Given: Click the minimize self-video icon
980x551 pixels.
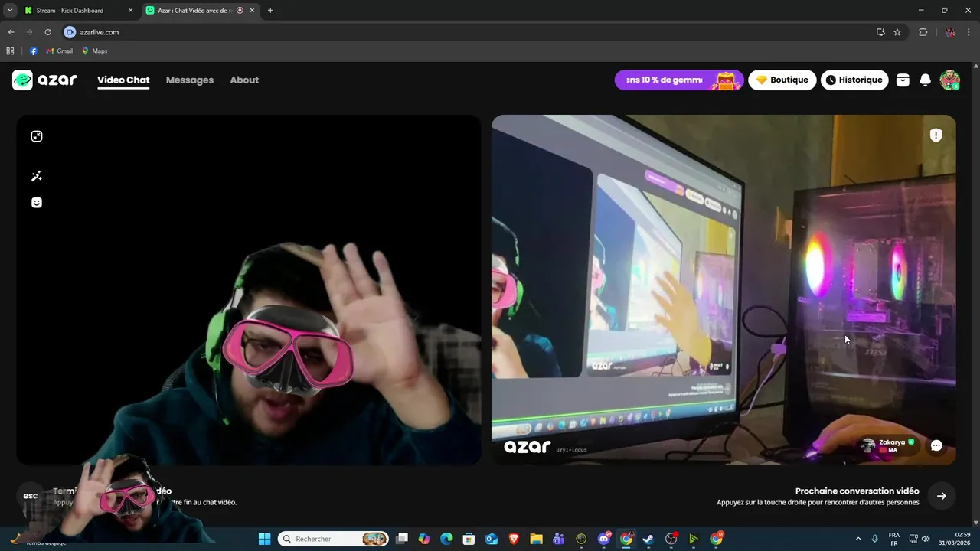Looking at the screenshot, I should click(x=37, y=136).
